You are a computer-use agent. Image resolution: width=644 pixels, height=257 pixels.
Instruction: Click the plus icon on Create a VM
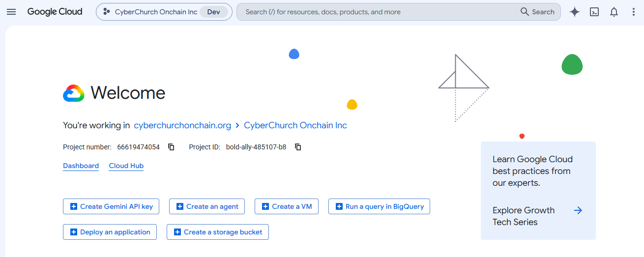tap(265, 206)
